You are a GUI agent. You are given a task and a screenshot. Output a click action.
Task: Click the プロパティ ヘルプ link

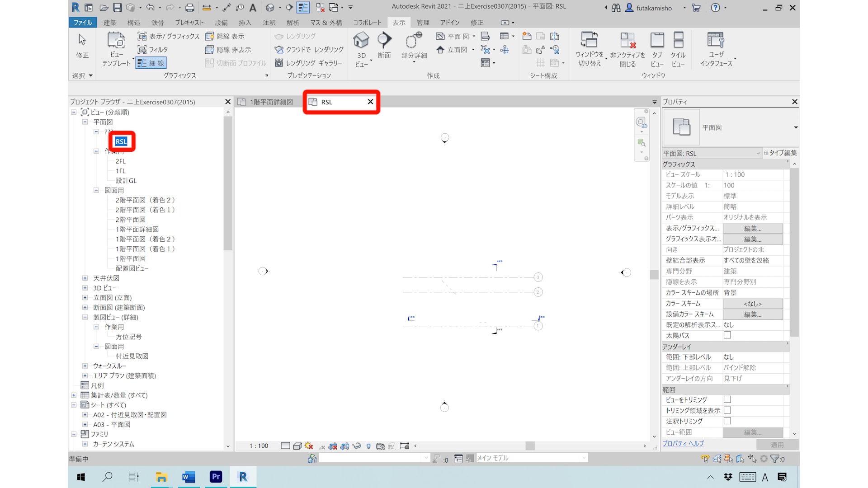tap(683, 444)
